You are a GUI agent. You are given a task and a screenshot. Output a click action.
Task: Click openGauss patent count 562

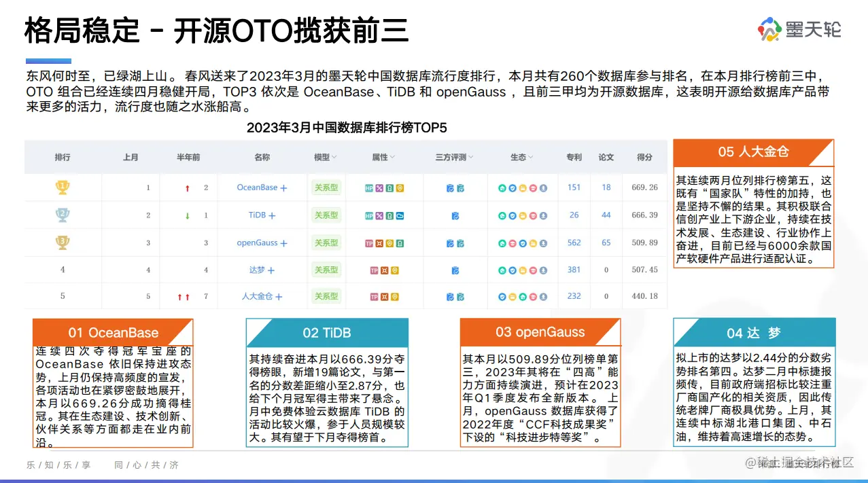(574, 243)
